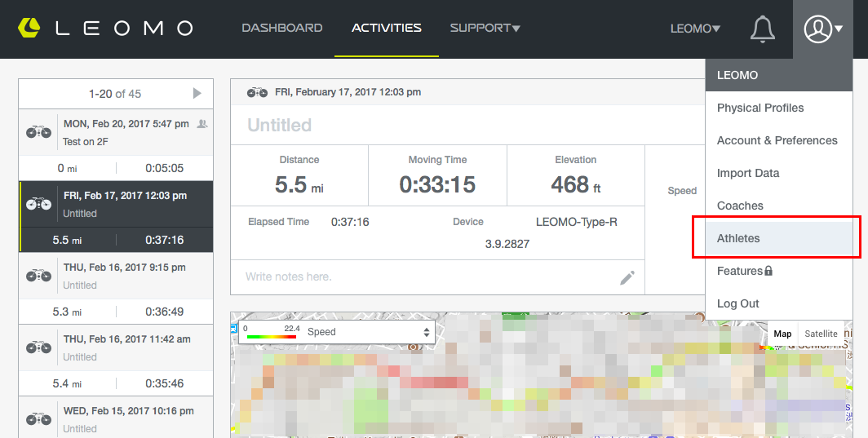Open the DASHBOARD tab

281,29
